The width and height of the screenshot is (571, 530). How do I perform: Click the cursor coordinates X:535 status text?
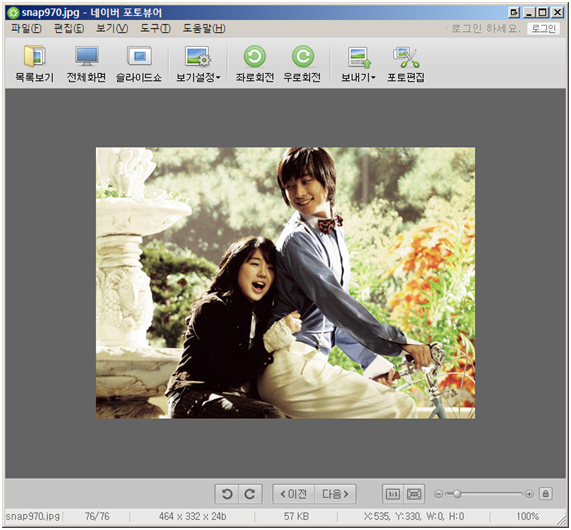(x=414, y=516)
